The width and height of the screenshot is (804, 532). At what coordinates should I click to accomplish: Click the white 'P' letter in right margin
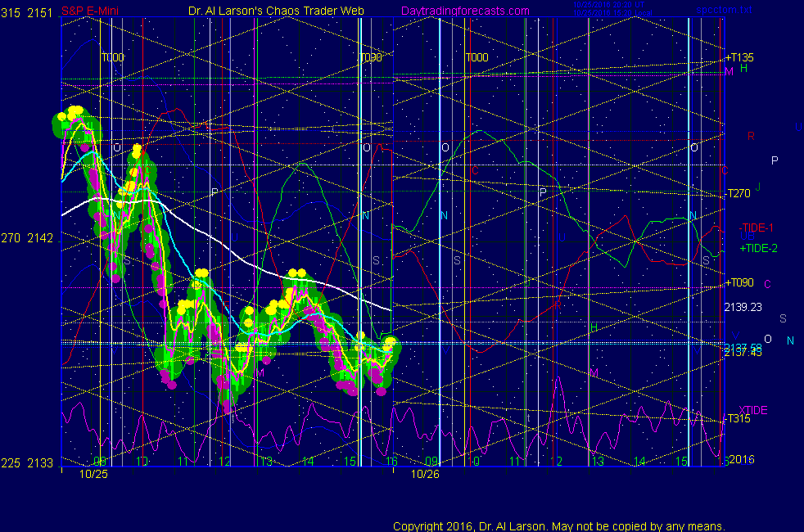coord(775,160)
